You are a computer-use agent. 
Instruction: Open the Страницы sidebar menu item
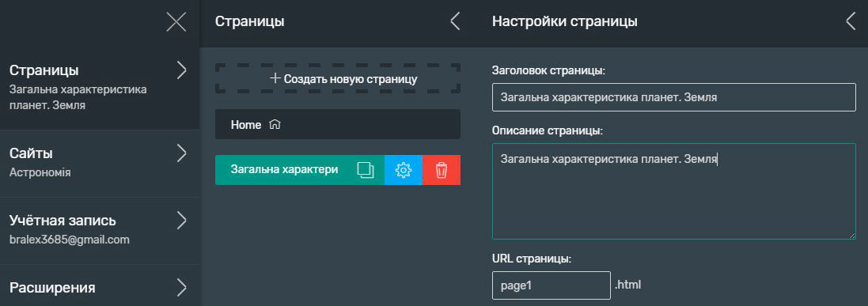100,89
